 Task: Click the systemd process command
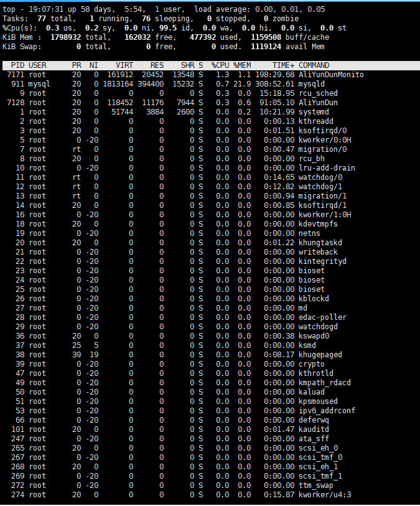(314, 112)
